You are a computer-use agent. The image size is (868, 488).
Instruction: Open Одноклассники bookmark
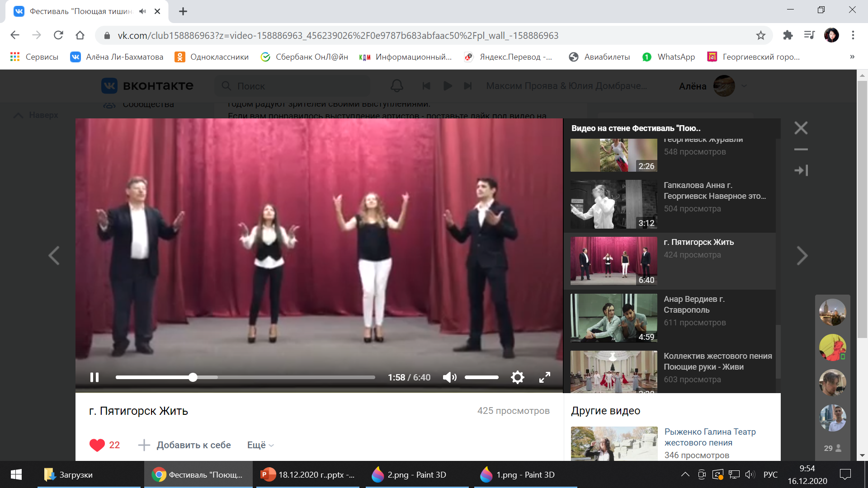[x=212, y=57]
